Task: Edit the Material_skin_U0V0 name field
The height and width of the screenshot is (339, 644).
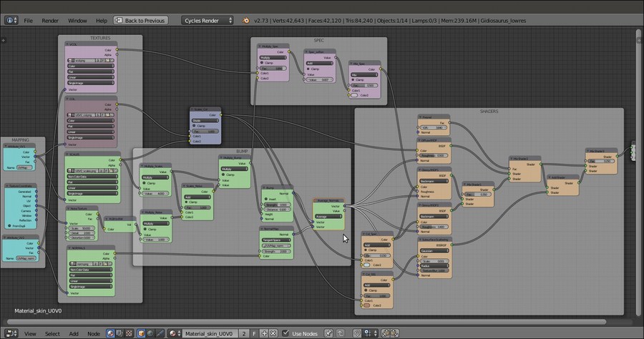Action: coord(210,333)
